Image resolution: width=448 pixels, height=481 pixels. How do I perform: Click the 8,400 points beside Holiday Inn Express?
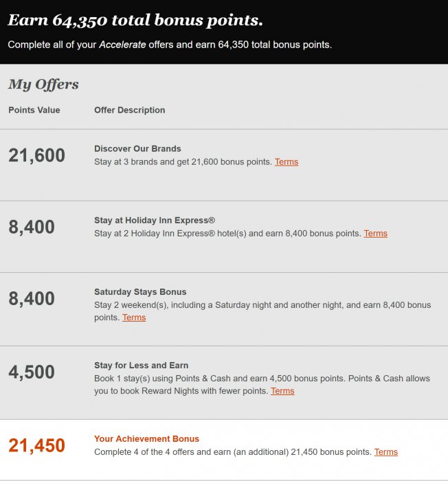[32, 227]
